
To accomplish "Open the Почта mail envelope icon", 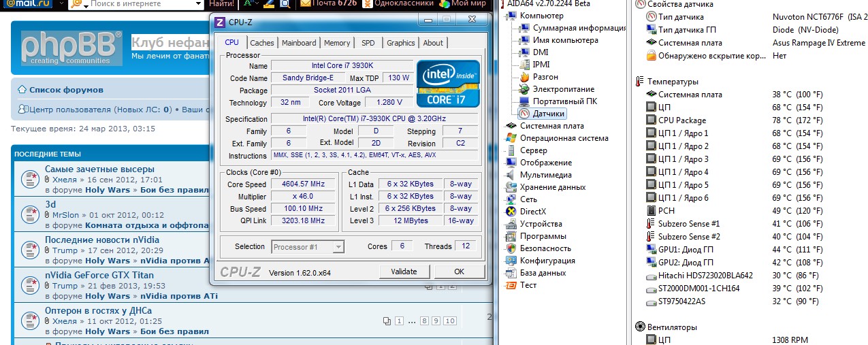I will click(x=305, y=4).
